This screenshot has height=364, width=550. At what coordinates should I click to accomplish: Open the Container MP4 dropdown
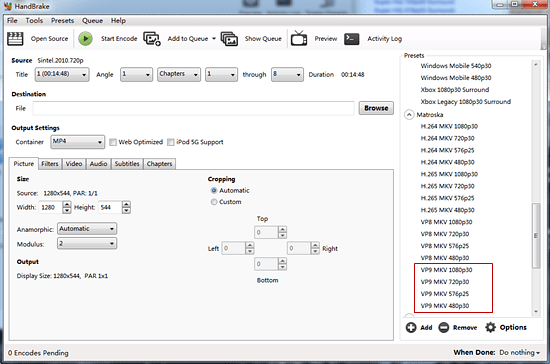coord(78,142)
